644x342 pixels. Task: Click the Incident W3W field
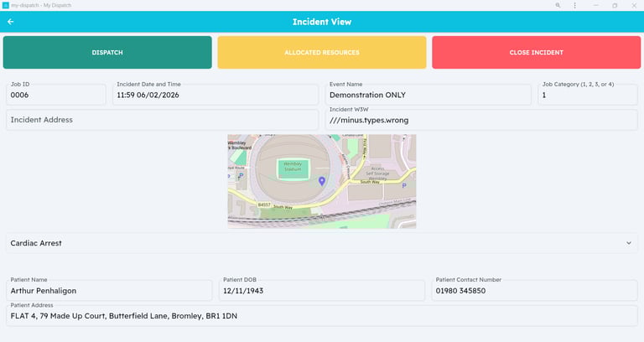coord(480,120)
